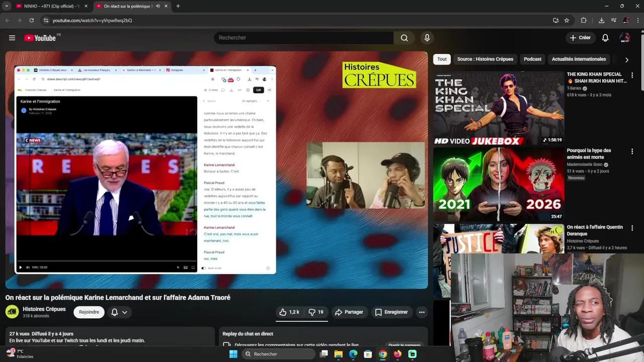Reload the page

click(31, 20)
